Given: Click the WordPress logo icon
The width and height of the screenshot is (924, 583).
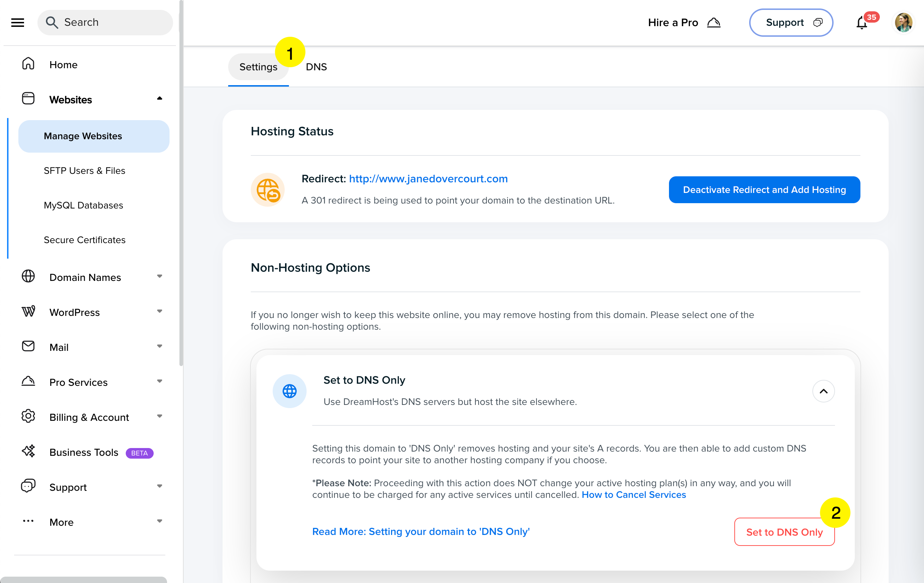Looking at the screenshot, I should (28, 311).
